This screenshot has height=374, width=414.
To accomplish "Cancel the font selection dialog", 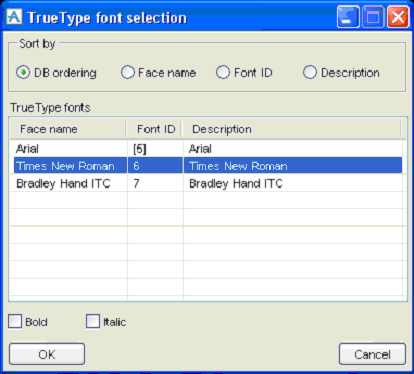I will [372, 354].
